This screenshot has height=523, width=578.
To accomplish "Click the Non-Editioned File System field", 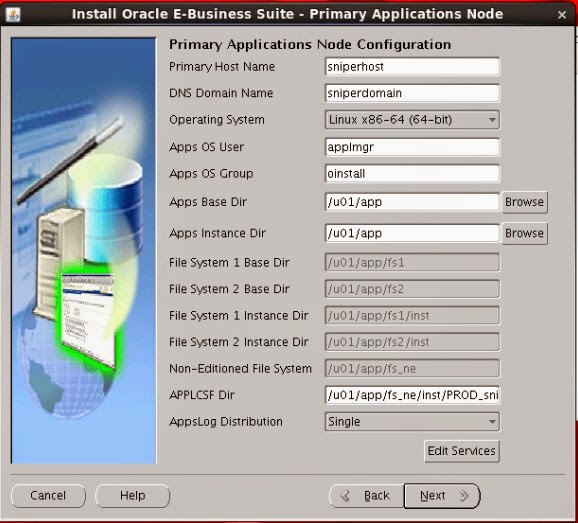I will [412, 369].
